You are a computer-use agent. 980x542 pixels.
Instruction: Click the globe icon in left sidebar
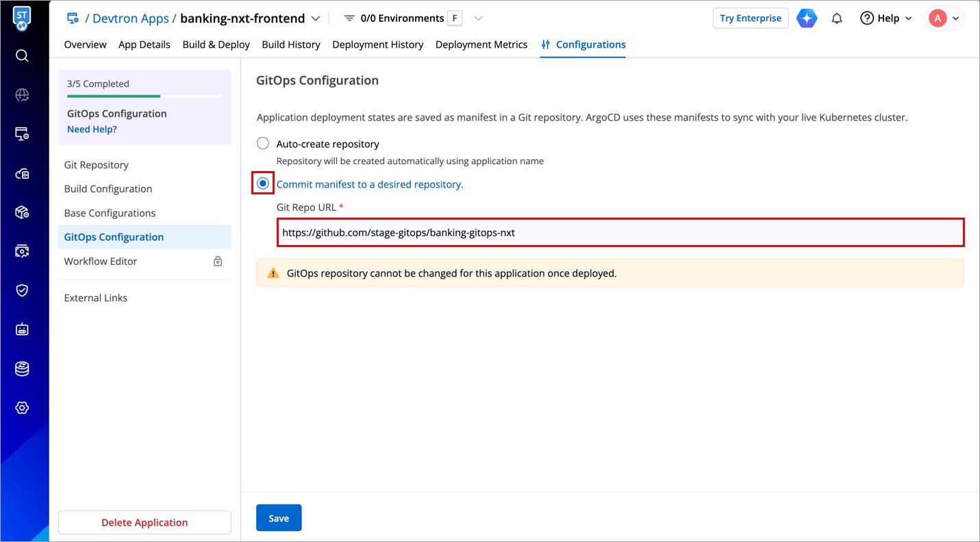22,95
